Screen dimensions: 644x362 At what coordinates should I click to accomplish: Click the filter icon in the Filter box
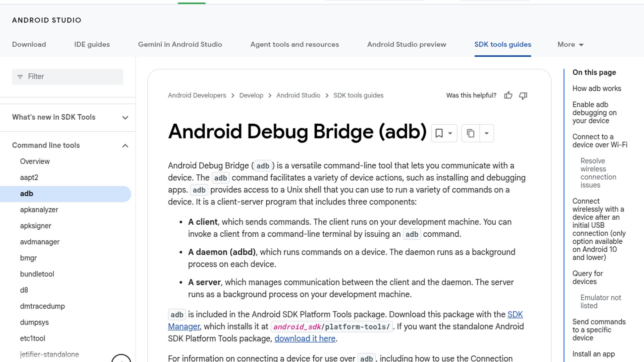pyautogui.click(x=20, y=77)
